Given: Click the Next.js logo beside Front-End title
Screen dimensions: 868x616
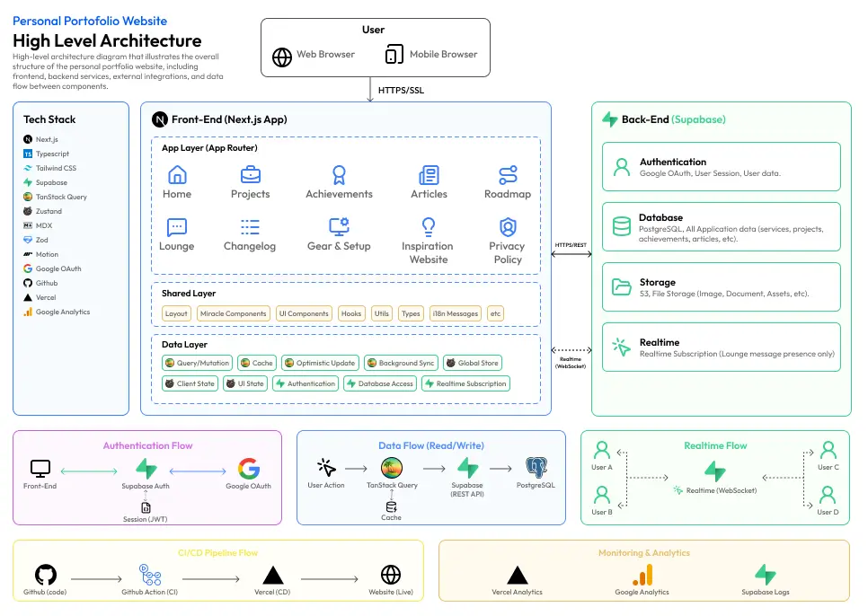Looking at the screenshot, I should coord(160,119).
